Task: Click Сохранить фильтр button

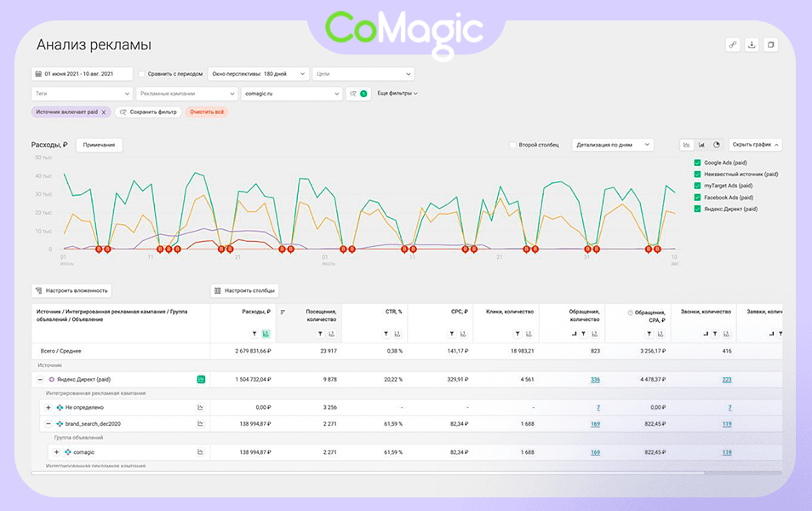Action: pos(148,112)
